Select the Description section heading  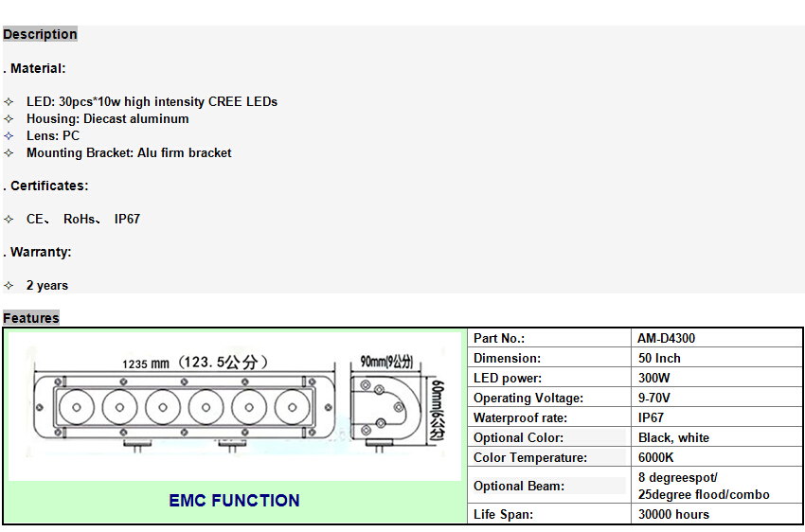click(40, 34)
